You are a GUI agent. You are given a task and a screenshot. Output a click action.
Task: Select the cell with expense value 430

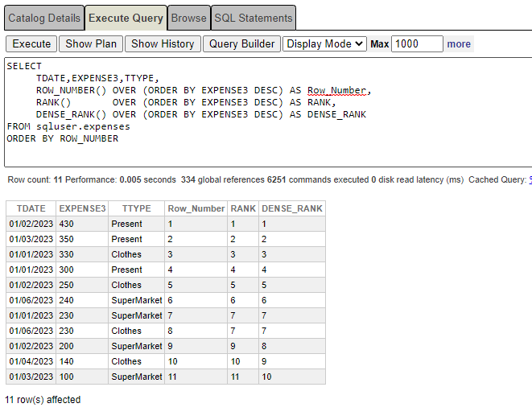82,224
